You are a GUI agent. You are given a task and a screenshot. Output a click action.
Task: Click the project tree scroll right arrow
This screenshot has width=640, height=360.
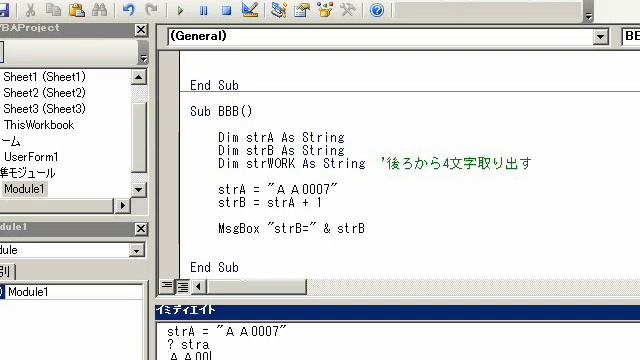pyautogui.click(x=122, y=206)
